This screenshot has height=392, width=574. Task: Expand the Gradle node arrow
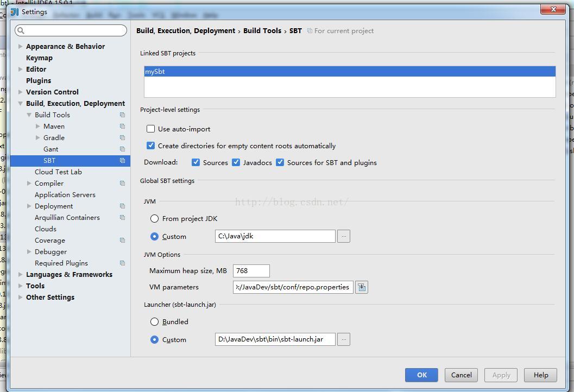coord(37,137)
